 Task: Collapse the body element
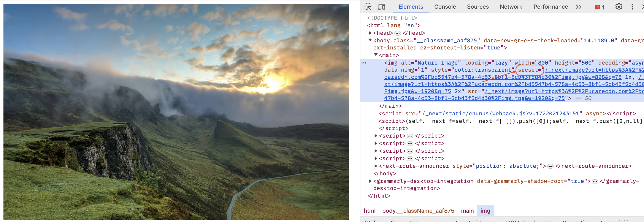click(370, 40)
